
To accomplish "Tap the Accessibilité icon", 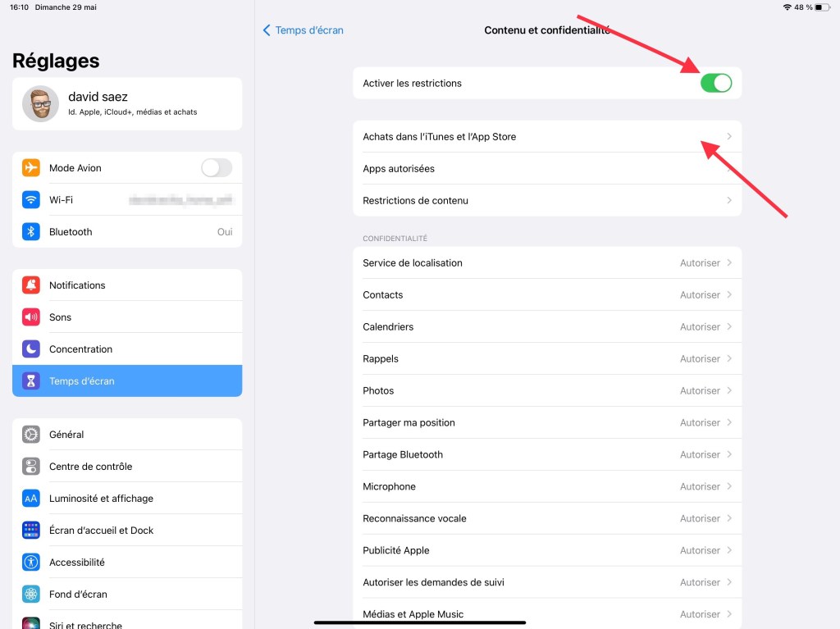I will (31, 563).
